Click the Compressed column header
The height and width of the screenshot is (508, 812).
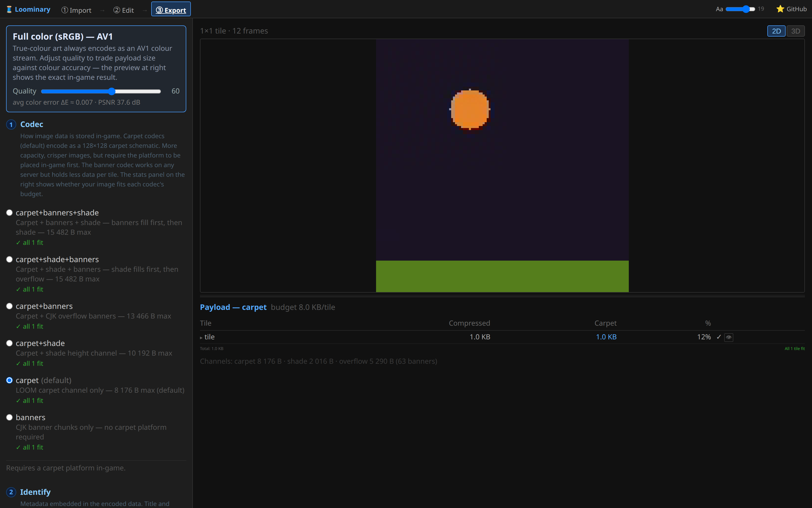pyautogui.click(x=469, y=323)
